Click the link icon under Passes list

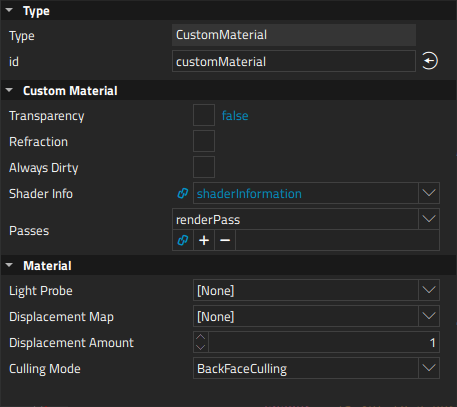(x=183, y=240)
